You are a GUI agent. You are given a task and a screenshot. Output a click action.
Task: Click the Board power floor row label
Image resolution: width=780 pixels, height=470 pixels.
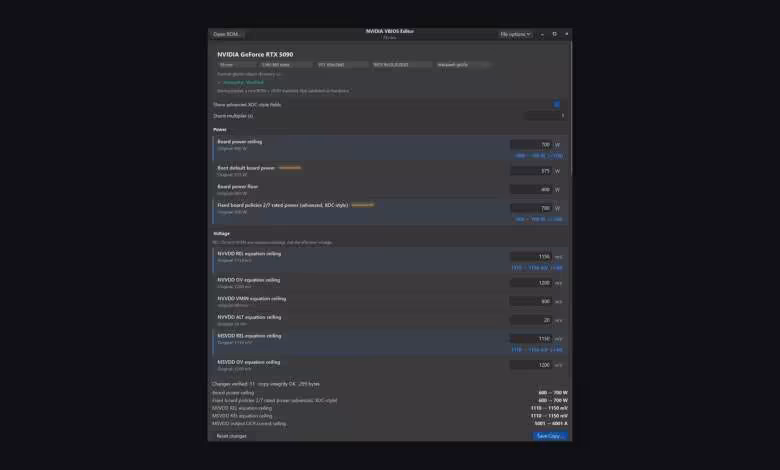point(237,187)
